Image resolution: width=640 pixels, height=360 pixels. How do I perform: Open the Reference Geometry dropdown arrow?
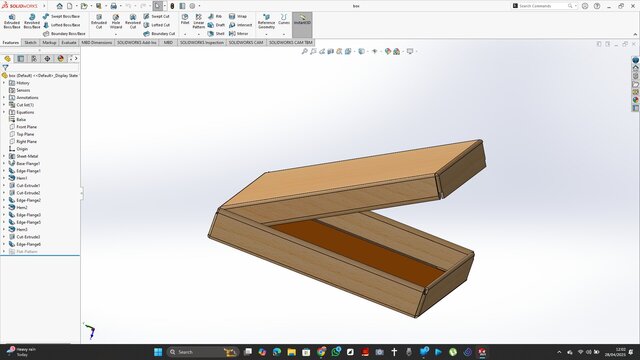click(266, 34)
